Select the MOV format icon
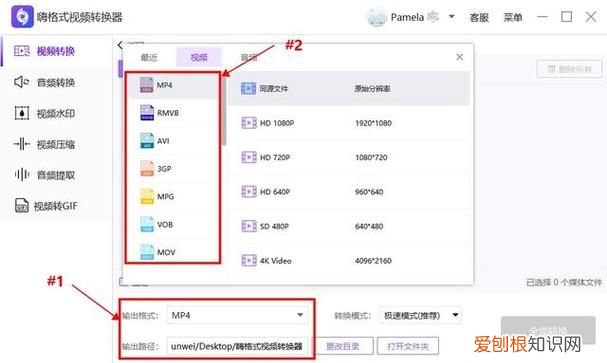Viewport: 607px width, 363px height. (x=147, y=252)
